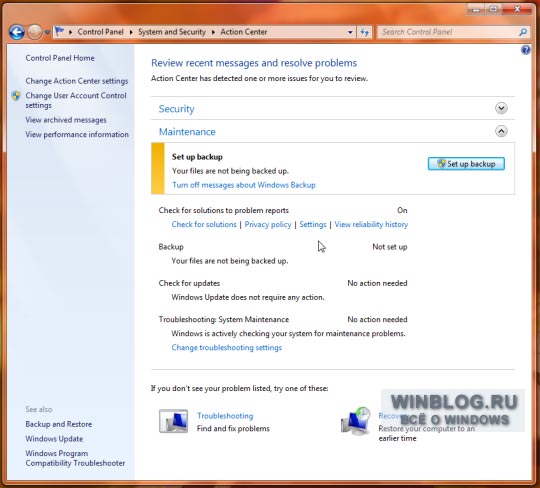This screenshot has height=488, width=540.
Task: Open View archived messages link
Action: 66,120
